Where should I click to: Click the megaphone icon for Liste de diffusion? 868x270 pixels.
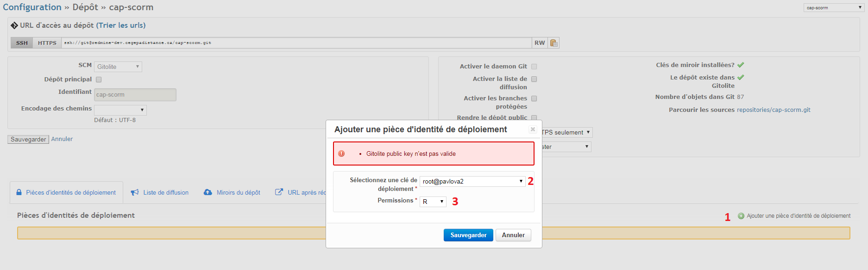(135, 192)
